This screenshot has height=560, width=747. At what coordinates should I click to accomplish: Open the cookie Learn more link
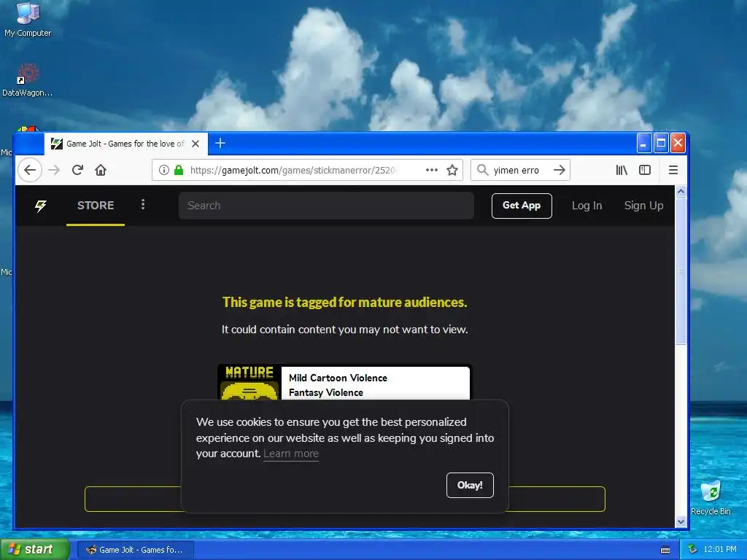coord(291,454)
